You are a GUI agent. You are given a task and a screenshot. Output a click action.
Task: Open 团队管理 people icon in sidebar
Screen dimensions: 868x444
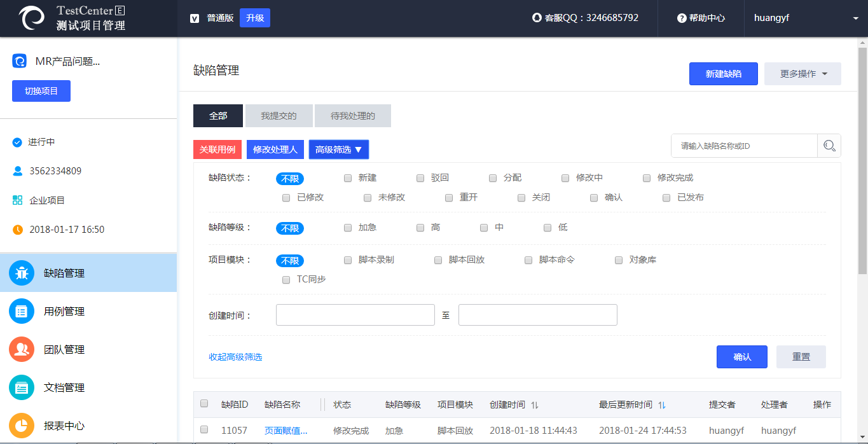point(22,349)
